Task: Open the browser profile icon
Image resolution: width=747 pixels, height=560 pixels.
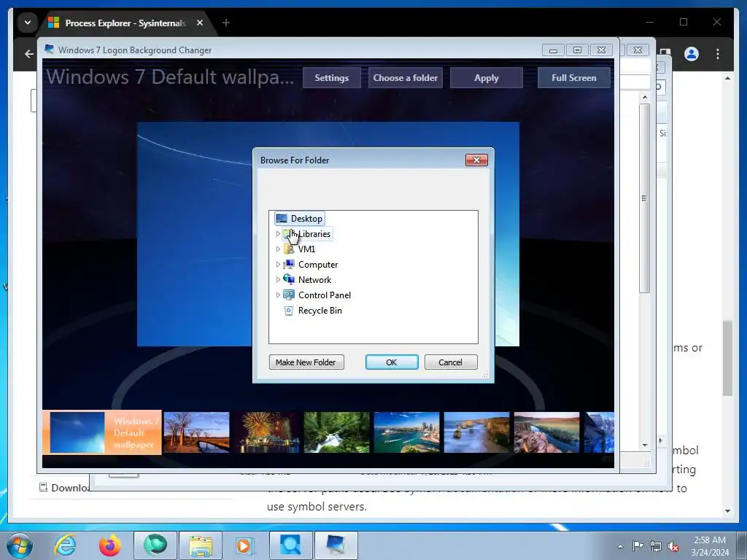Action: pyautogui.click(x=692, y=54)
